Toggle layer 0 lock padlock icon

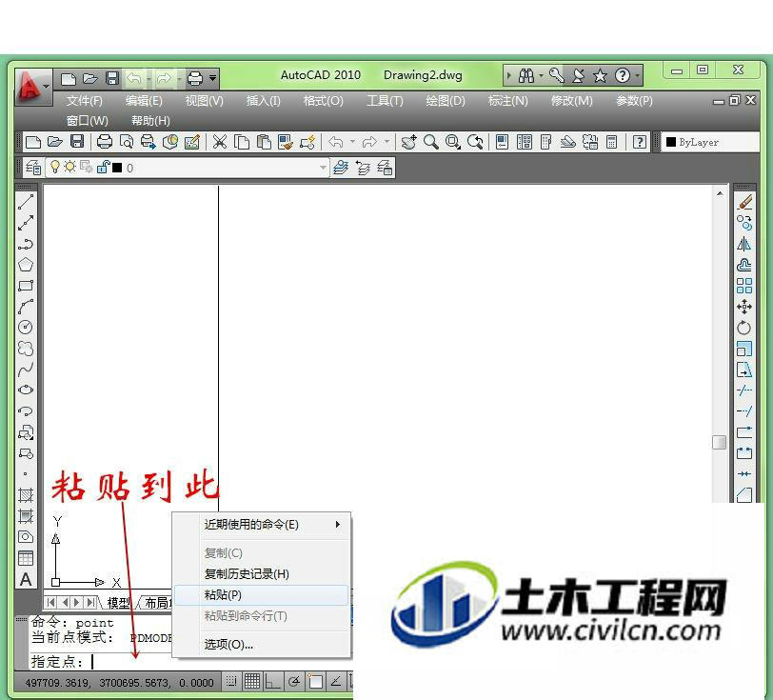[x=103, y=168]
